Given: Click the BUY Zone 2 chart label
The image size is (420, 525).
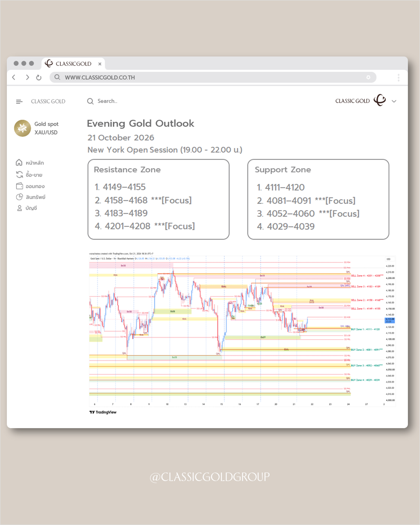Looking at the screenshot, I should tap(367, 350).
